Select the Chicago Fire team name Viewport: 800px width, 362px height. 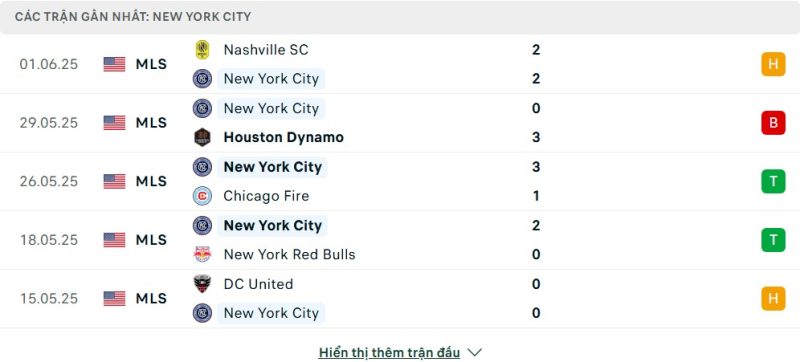[266, 196]
